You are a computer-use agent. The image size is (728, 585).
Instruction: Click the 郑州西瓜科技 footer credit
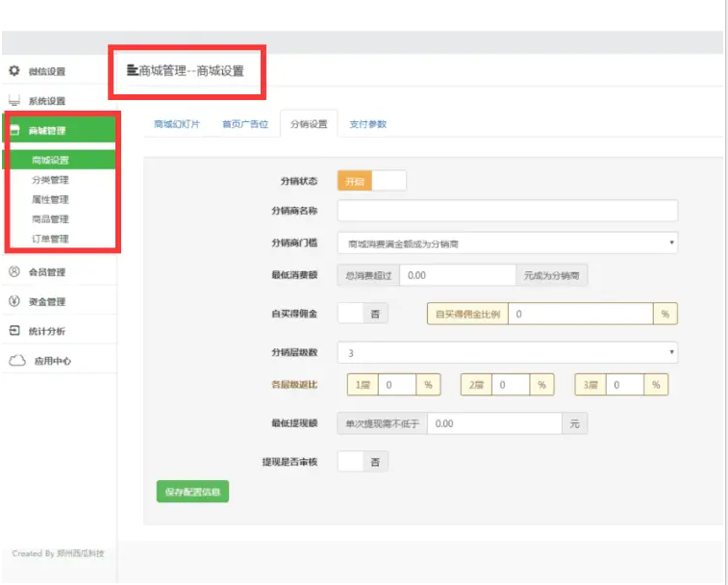click(81, 553)
